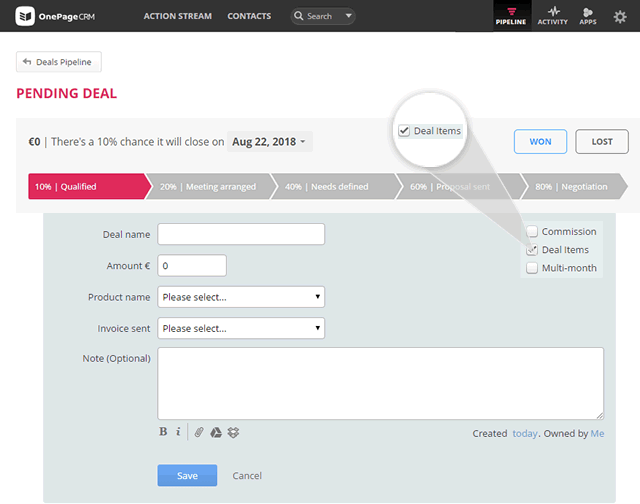Select the 60% Proposal sent stage
The width and height of the screenshot is (640, 504).
coord(459,187)
